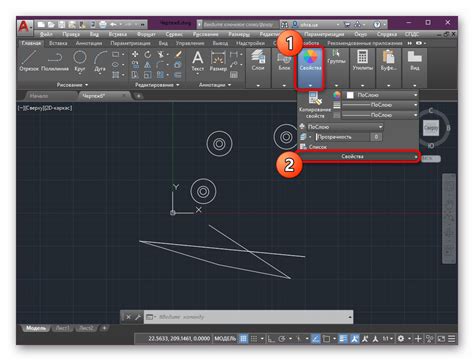Click the Список list button
This screenshot has height=361, width=474.
314,147
